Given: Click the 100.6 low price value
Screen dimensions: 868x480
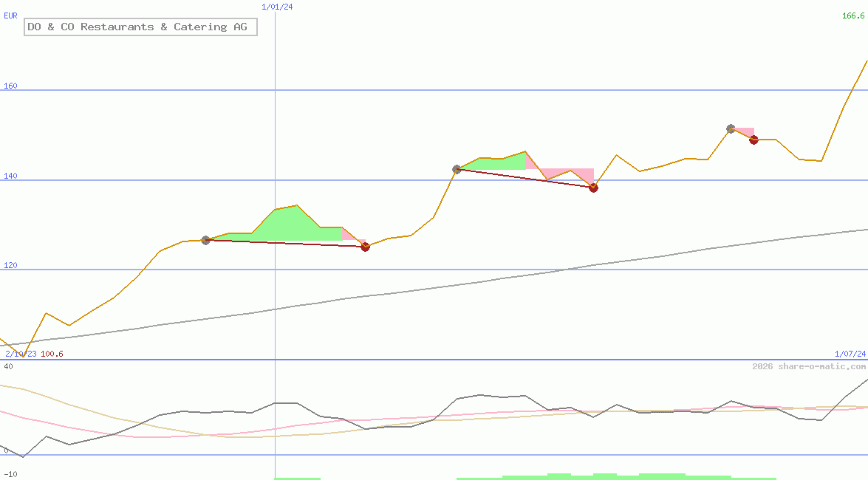Looking at the screenshot, I should [x=52, y=354].
